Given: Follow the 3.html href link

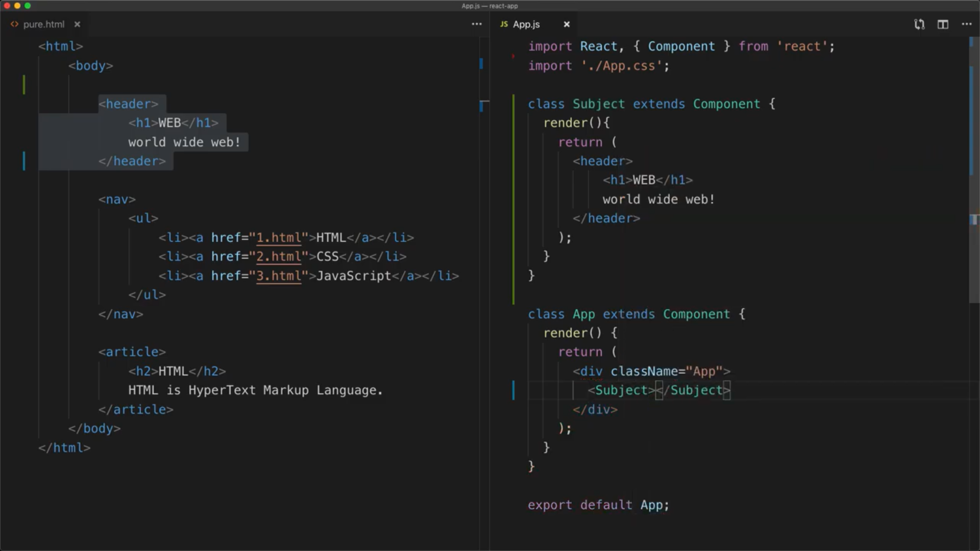Looking at the screenshot, I should (x=279, y=276).
